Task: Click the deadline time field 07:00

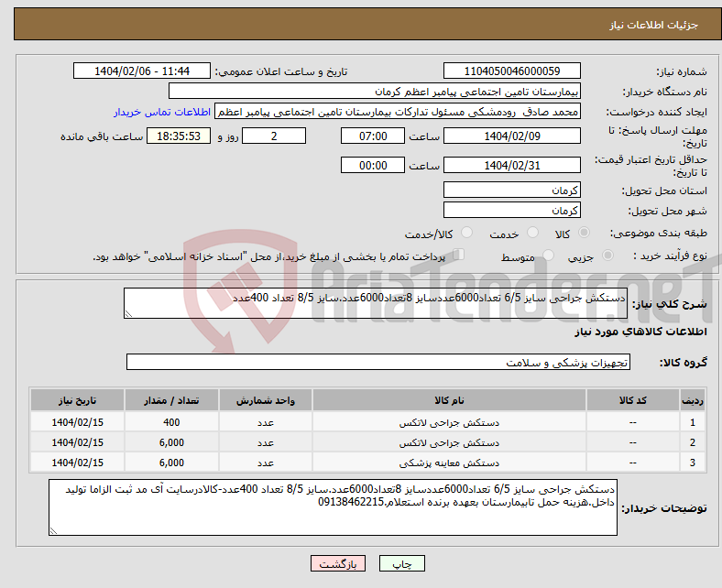Action: tap(373, 136)
